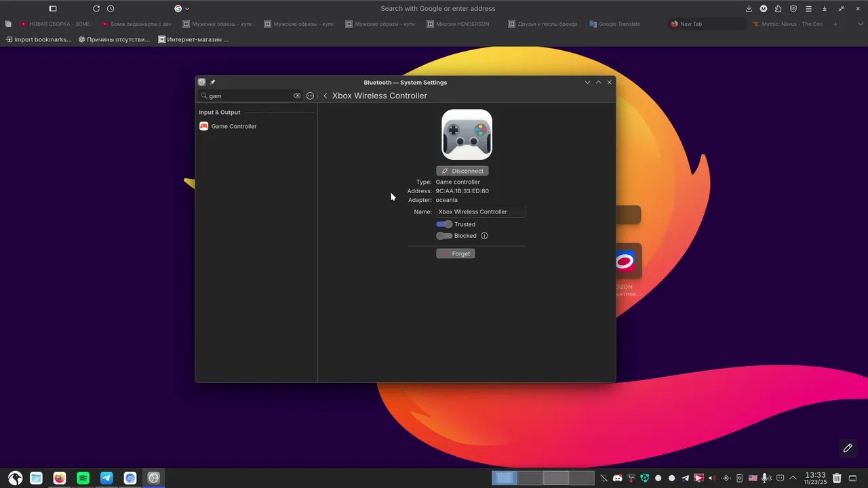Pin the System Settings window
This screenshot has width=868, height=488.
point(212,82)
